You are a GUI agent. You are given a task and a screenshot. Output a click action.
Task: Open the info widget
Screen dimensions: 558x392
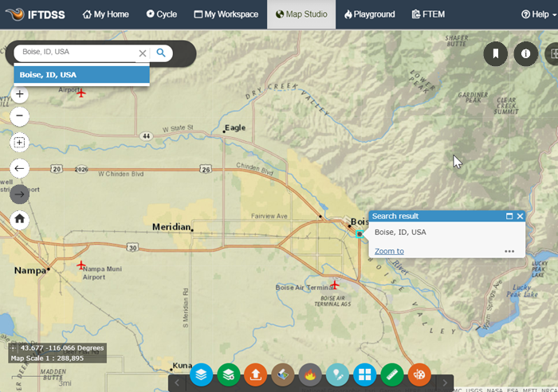pos(525,53)
